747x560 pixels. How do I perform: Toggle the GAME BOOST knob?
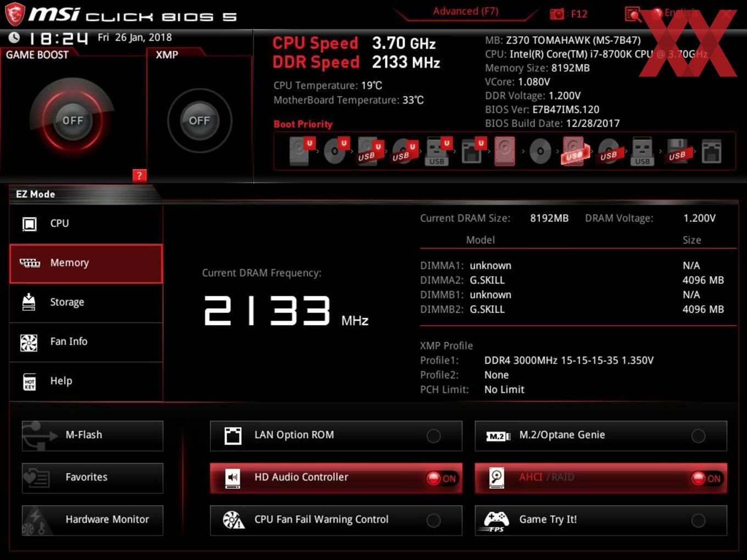point(73,120)
